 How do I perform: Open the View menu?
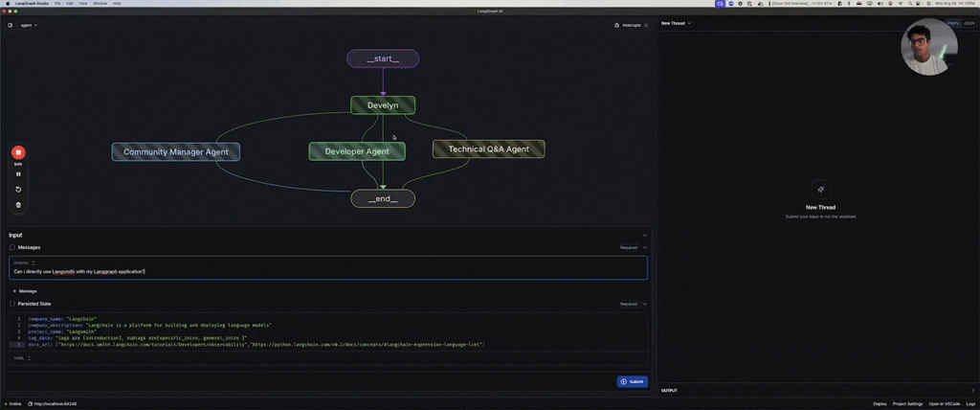point(83,3)
